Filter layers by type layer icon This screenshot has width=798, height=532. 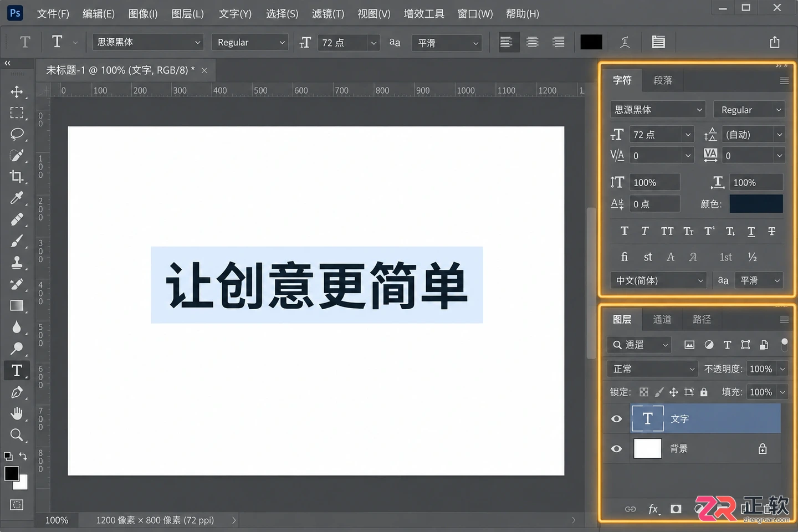(727, 345)
